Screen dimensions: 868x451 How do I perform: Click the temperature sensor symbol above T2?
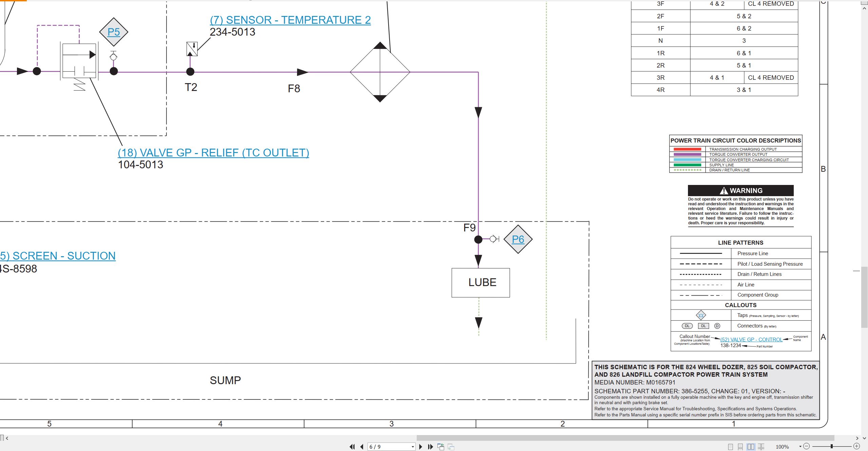coord(192,49)
